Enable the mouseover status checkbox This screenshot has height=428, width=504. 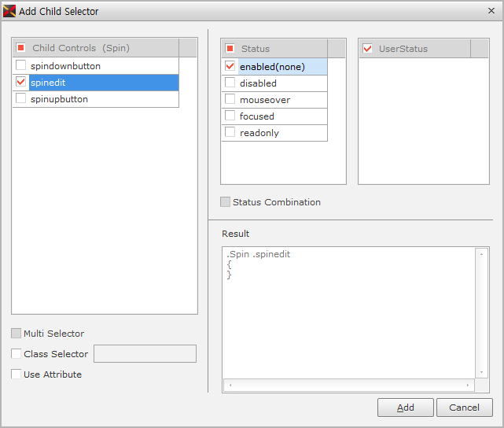point(230,99)
